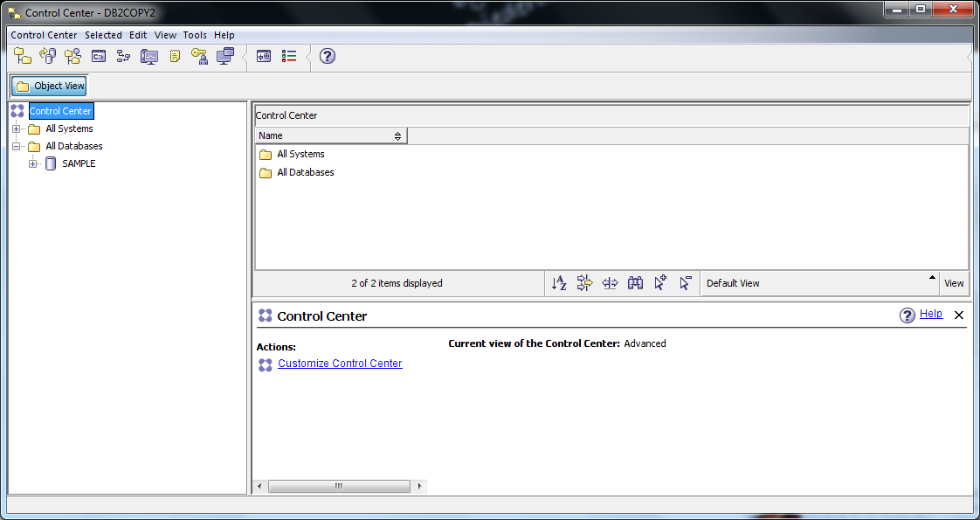
Task: Open the Configuration Assistant
Action: [224, 56]
